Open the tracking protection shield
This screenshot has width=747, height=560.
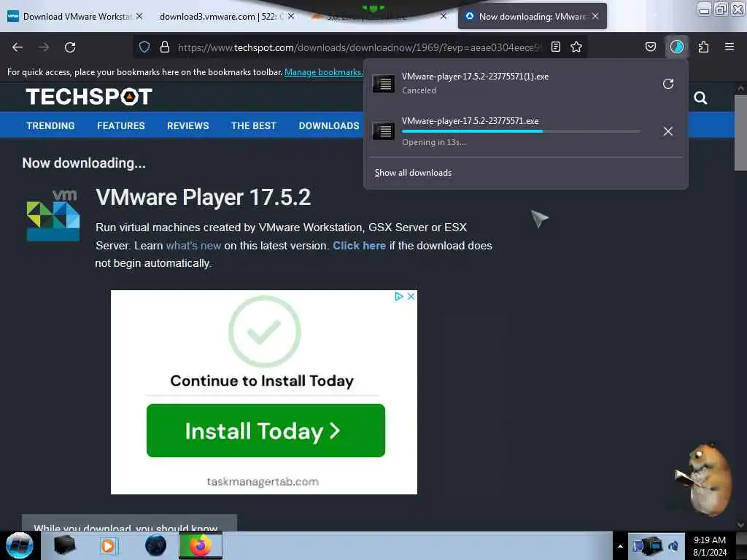tap(144, 47)
